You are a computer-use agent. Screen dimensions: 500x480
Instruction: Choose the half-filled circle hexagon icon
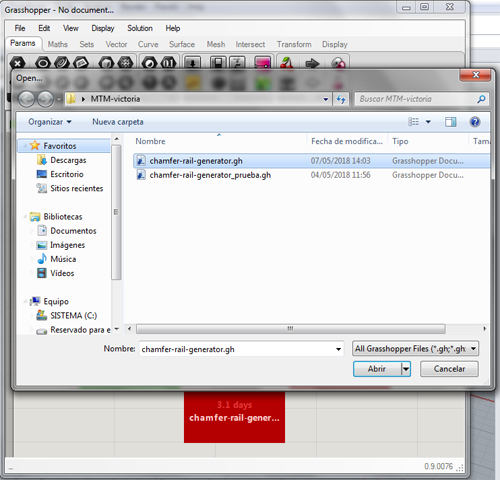pos(149,63)
